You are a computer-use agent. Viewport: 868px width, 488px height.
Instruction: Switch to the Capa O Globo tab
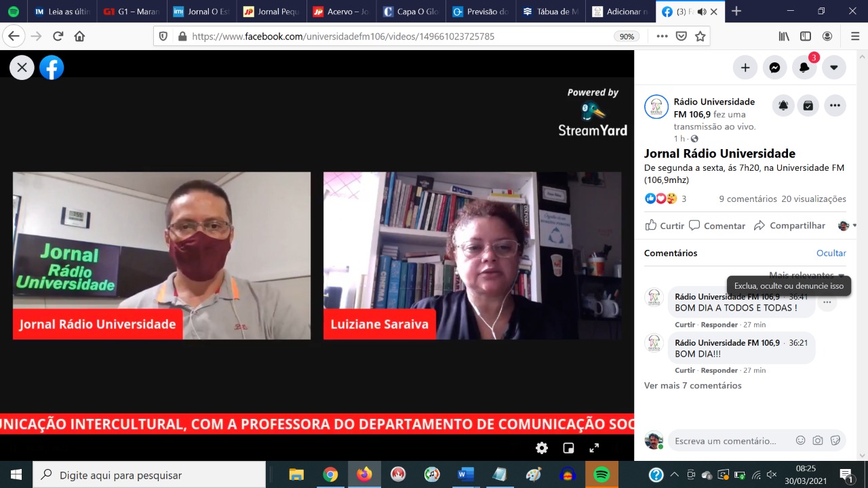411,12
